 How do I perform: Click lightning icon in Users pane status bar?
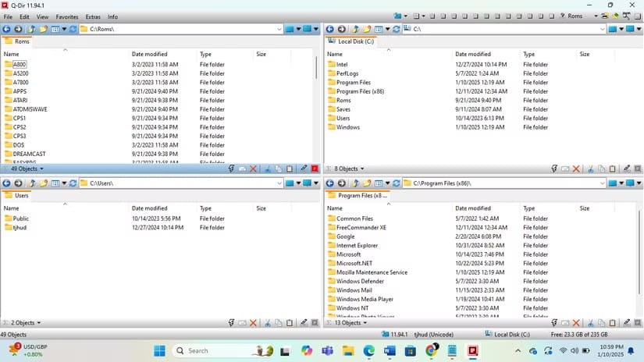tap(231, 322)
